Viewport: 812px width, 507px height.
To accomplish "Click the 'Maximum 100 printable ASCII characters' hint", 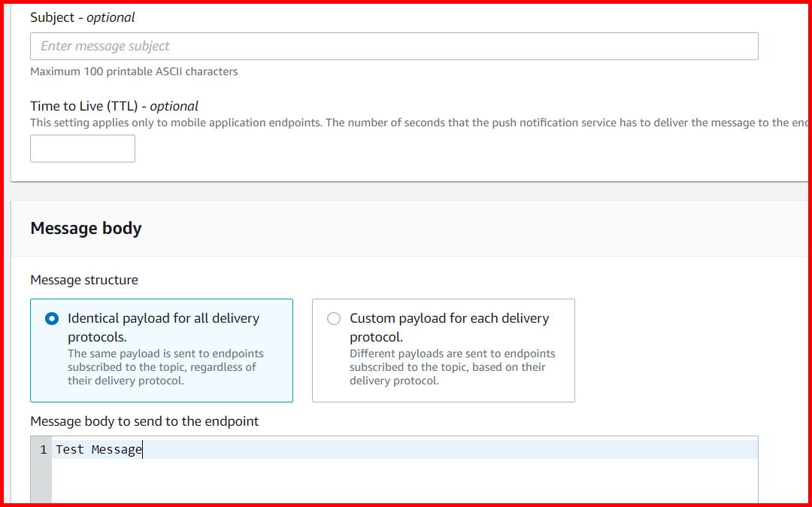I will tap(133, 71).
